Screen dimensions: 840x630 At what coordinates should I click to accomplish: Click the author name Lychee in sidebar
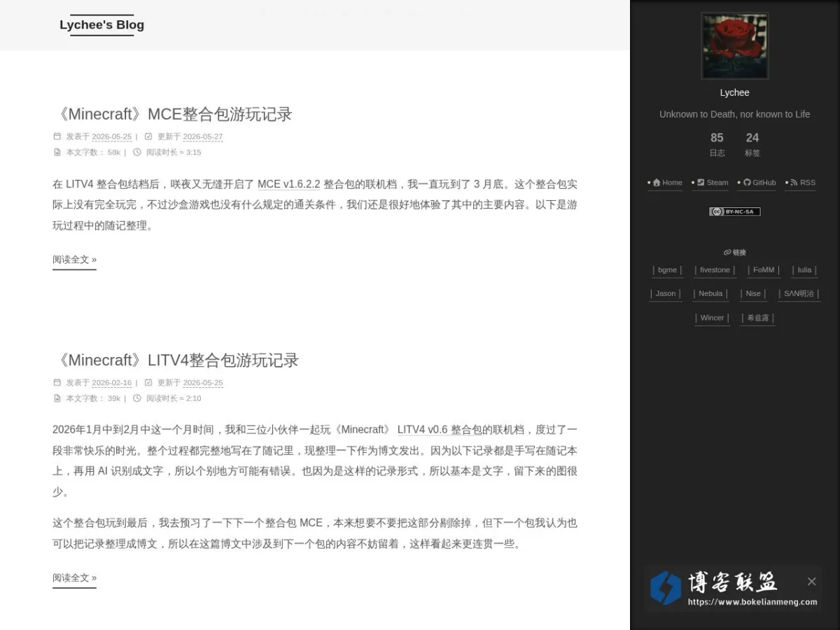[734, 92]
